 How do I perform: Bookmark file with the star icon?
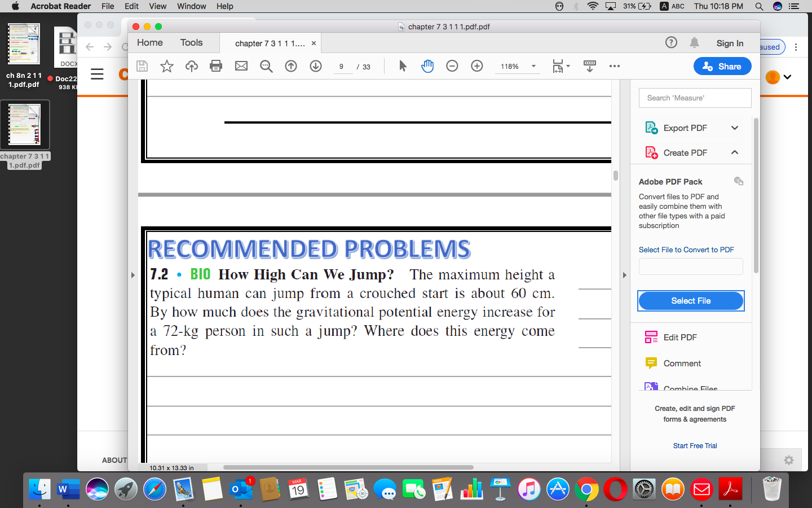pyautogui.click(x=167, y=66)
